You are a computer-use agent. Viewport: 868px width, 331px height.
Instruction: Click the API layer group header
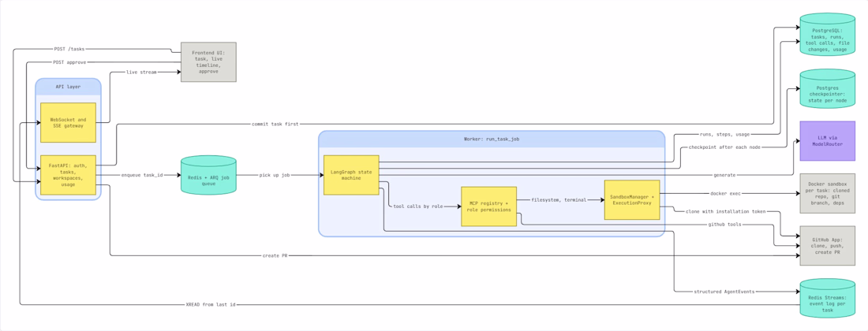[68, 87]
